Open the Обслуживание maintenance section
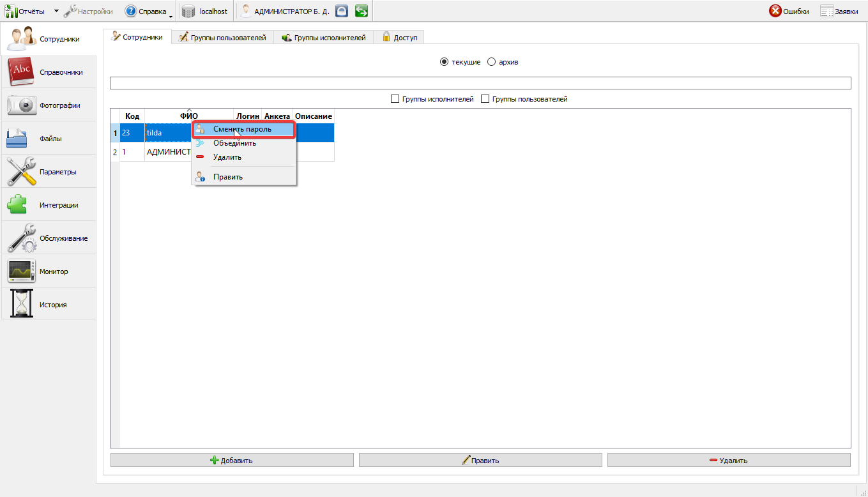Screen dimensions: 868x497 pos(49,238)
